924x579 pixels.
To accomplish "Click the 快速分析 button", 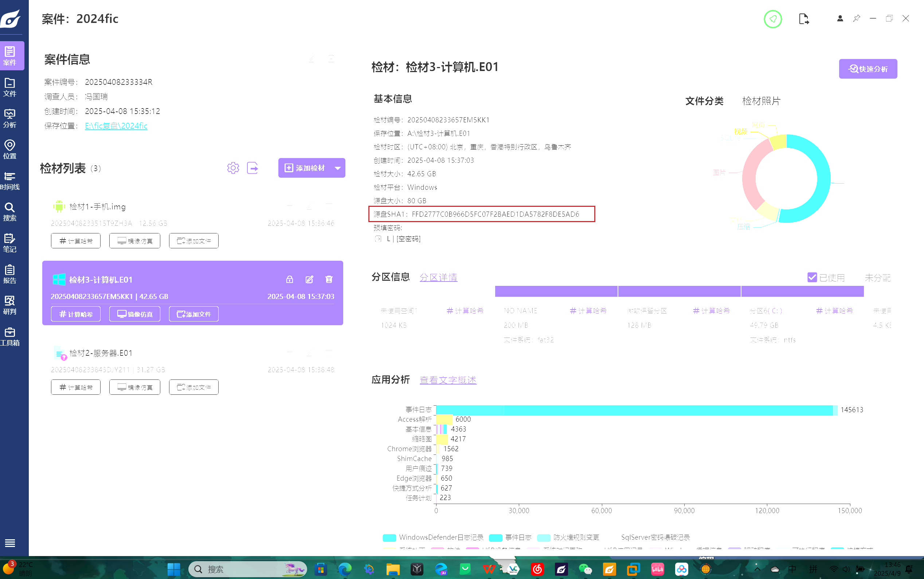I will tap(868, 69).
